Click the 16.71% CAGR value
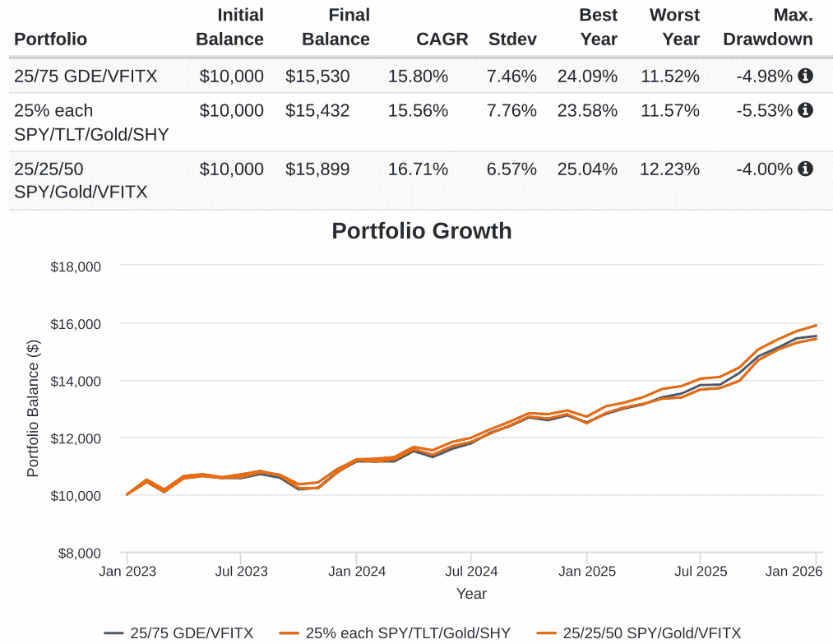Viewport: 833px width, 644px height. tap(418, 169)
